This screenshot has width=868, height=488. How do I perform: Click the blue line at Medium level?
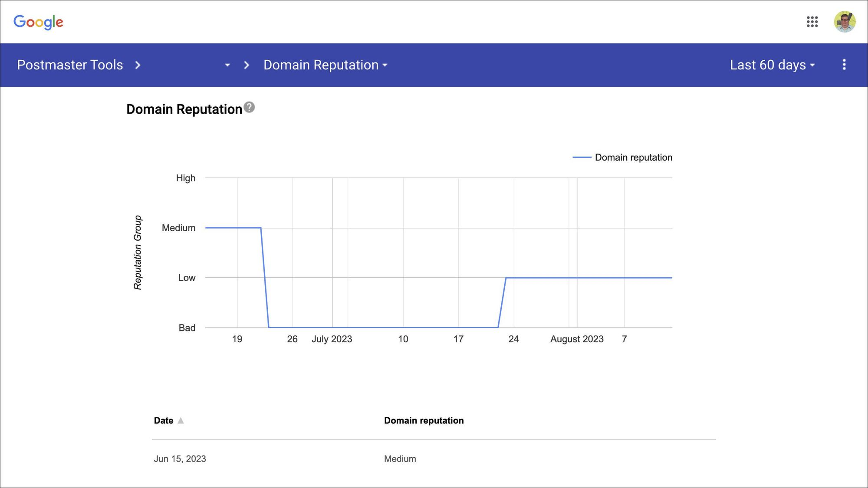(233, 227)
